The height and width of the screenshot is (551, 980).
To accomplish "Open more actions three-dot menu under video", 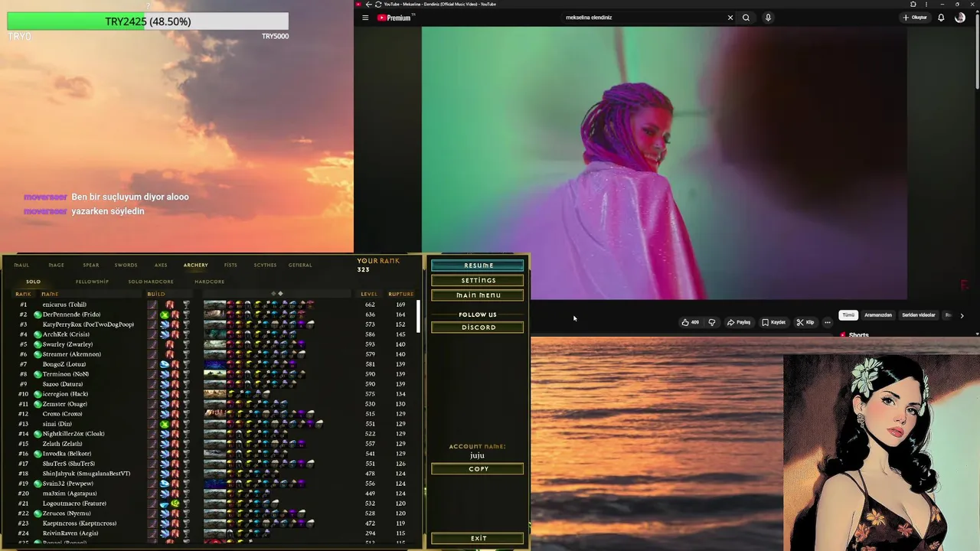I will [828, 322].
